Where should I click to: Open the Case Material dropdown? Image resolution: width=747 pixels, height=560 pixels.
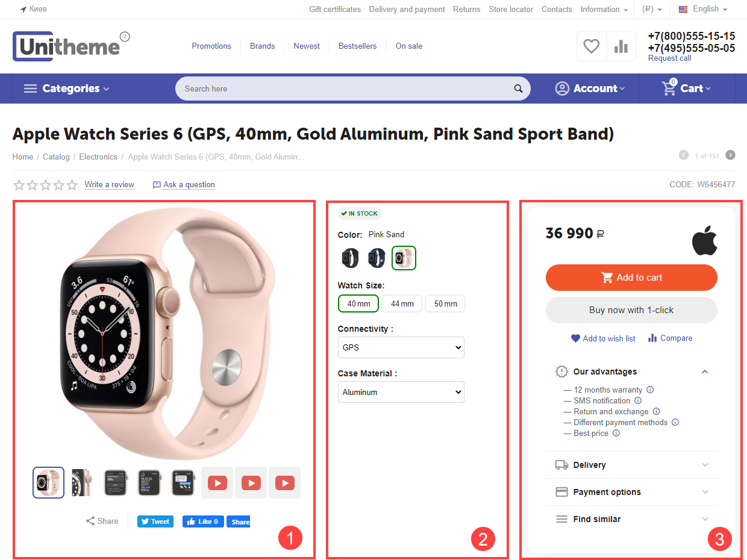pos(401,392)
